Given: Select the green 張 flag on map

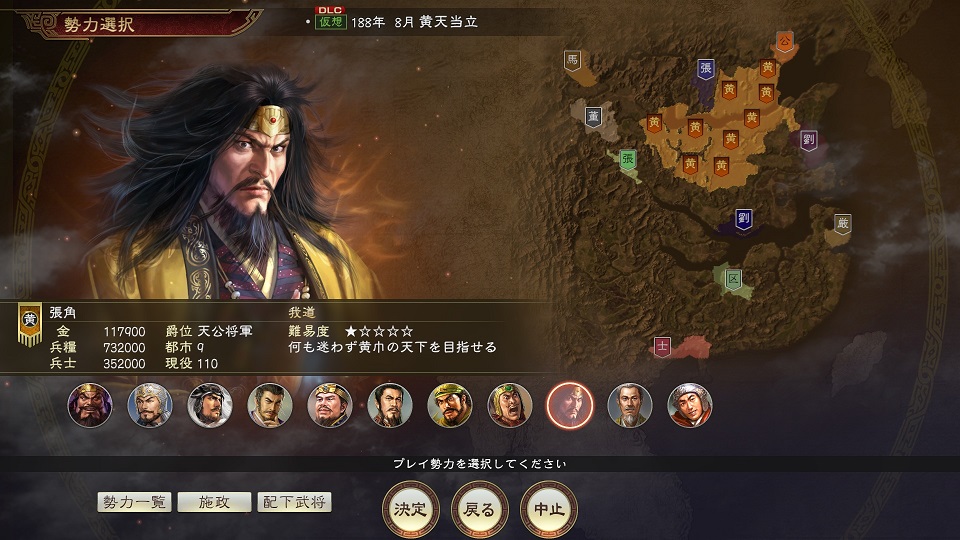Looking at the screenshot, I should point(628,160).
